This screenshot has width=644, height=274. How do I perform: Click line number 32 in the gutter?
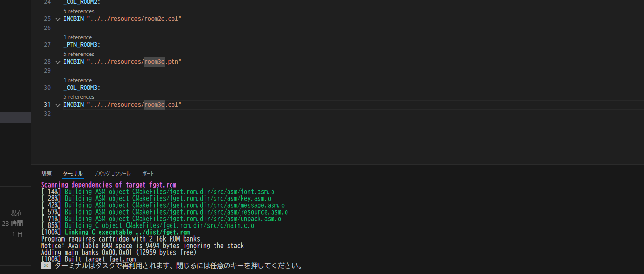pyautogui.click(x=47, y=114)
